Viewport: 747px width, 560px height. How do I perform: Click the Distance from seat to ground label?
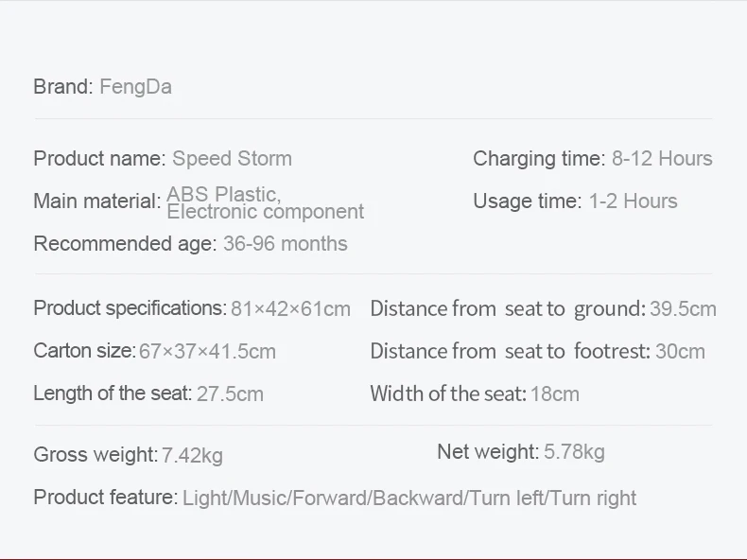tap(509, 308)
